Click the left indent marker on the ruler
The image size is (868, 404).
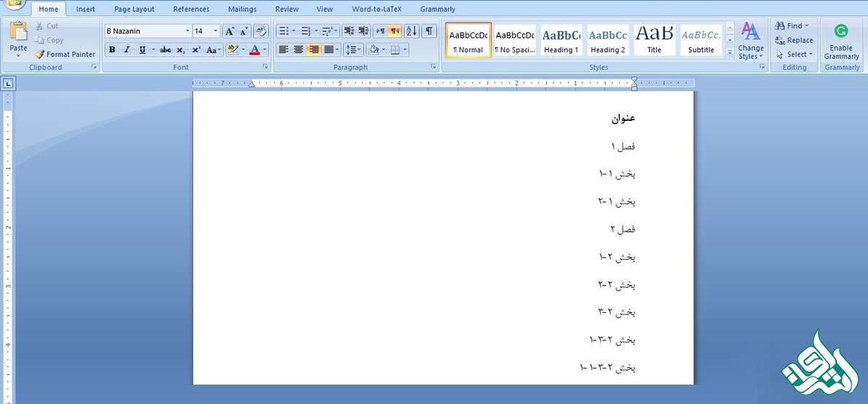(x=251, y=85)
